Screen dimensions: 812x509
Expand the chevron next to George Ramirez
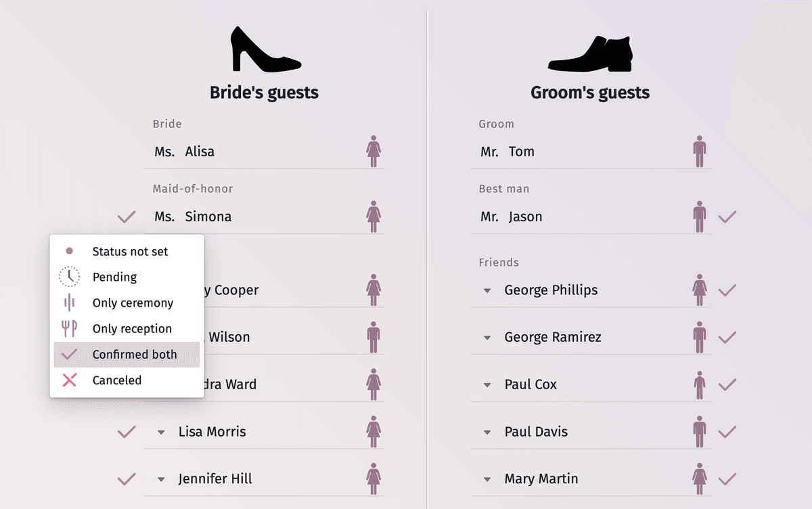coord(487,337)
